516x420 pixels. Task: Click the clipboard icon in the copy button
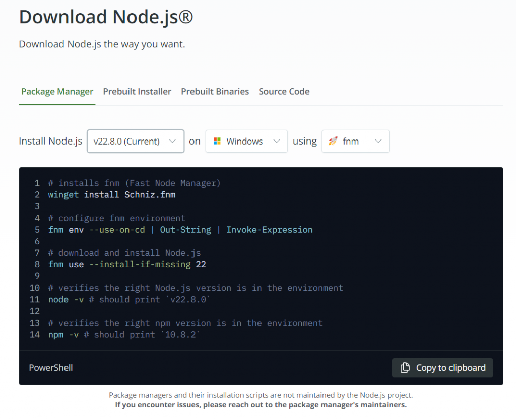click(x=405, y=368)
